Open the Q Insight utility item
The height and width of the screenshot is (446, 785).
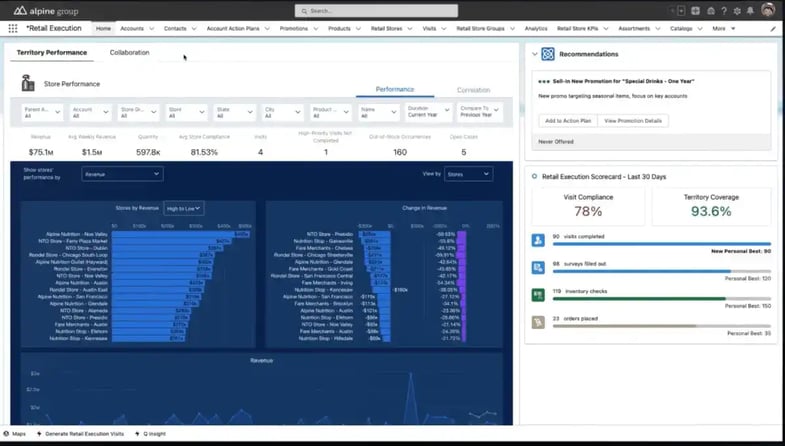151,434
